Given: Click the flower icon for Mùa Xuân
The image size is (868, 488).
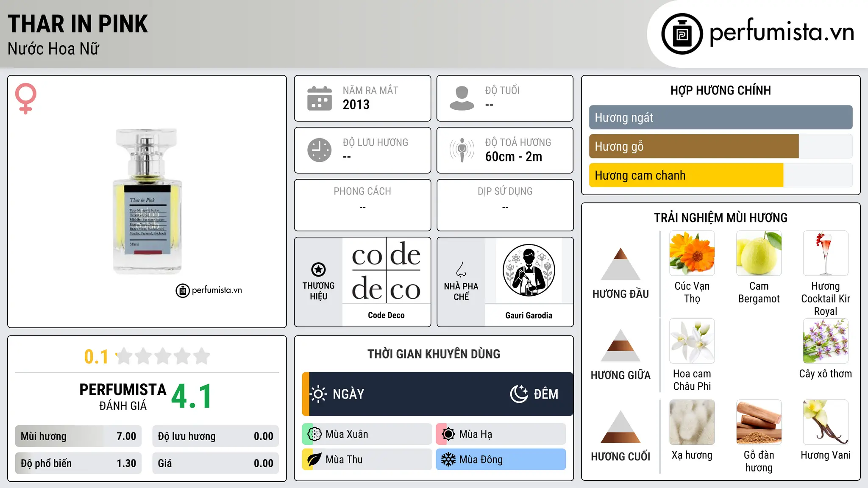Looking at the screenshot, I should pos(314,434).
